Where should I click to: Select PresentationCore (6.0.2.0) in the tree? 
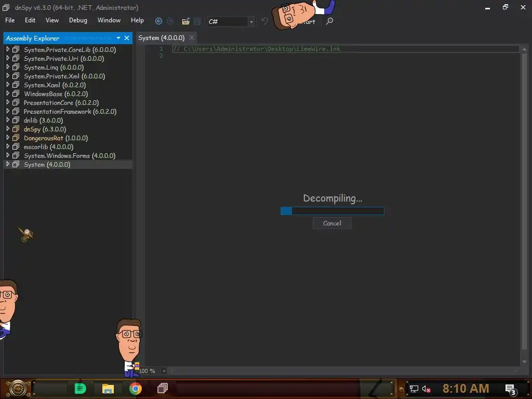[61, 103]
